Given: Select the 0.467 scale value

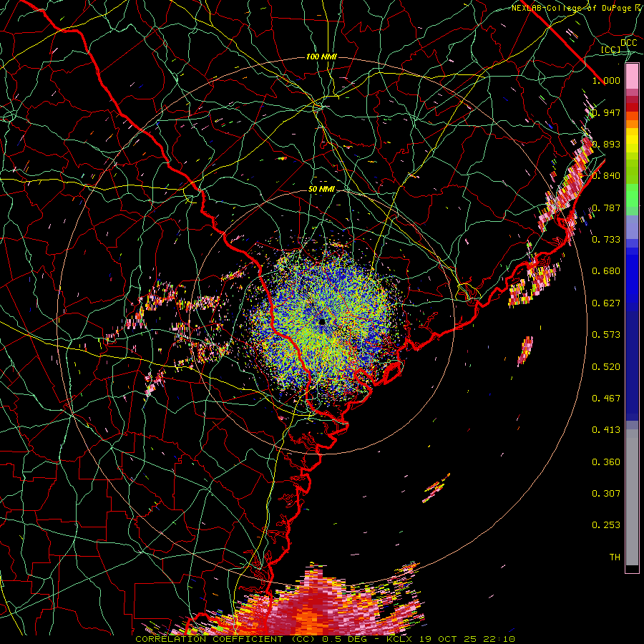Looking at the screenshot, I should pyautogui.click(x=606, y=399).
